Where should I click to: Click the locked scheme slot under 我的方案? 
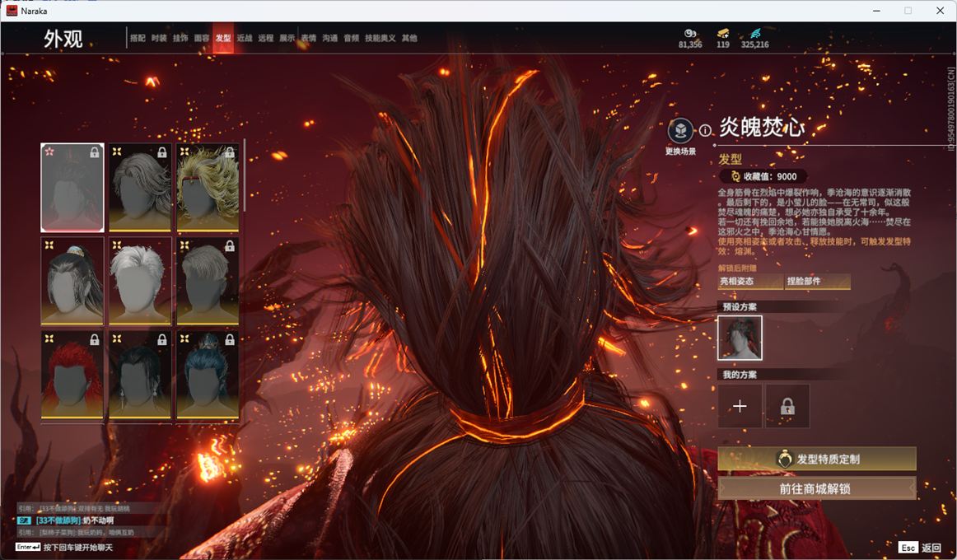(788, 406)
